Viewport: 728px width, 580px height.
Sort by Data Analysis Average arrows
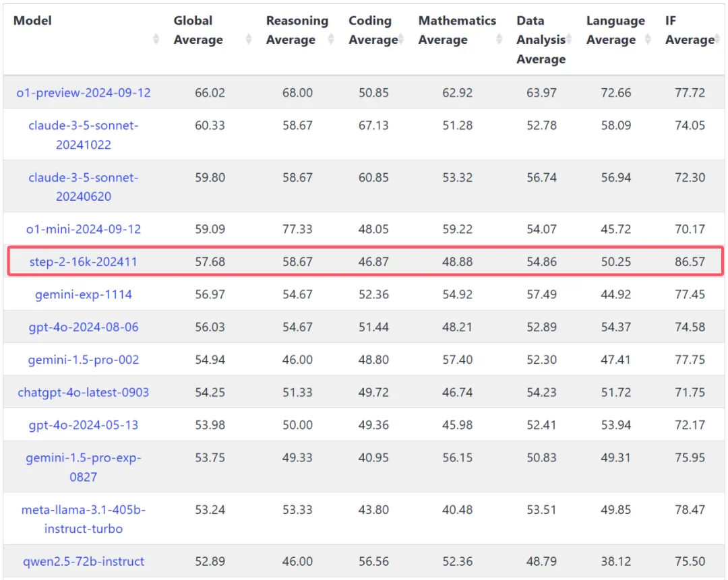click(x=570, y=40)
